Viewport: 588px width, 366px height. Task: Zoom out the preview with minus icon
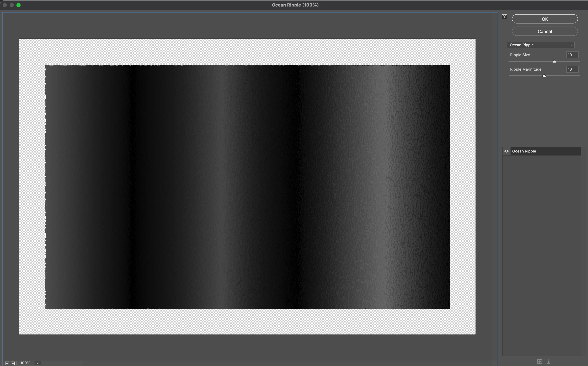click(7, 363)
